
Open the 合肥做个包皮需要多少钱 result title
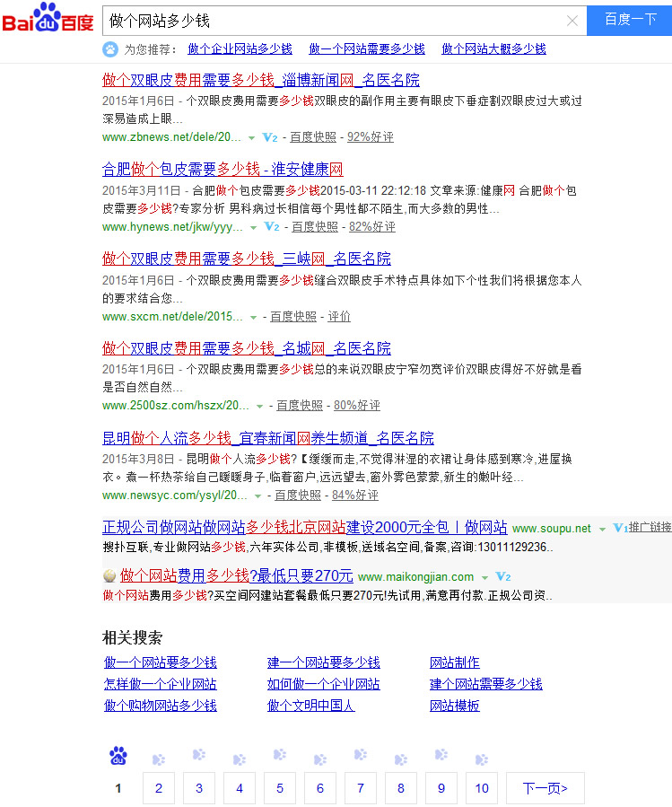pyautogui.click(x=223, y=170)
